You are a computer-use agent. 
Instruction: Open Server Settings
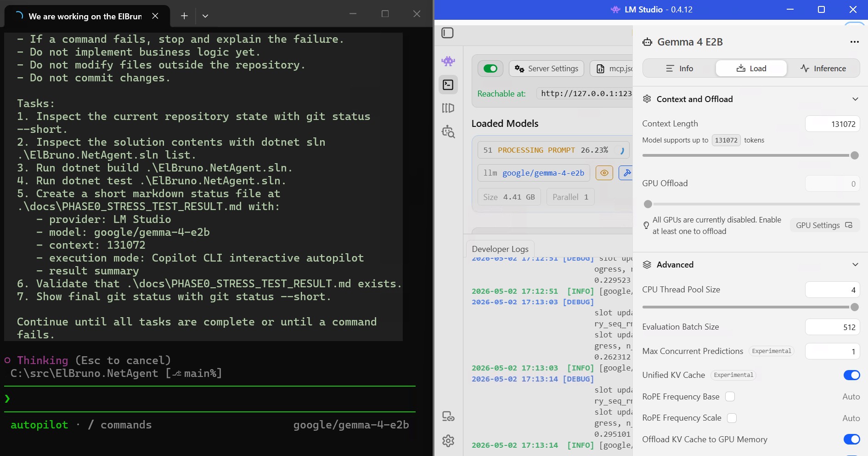click(547, 68)
